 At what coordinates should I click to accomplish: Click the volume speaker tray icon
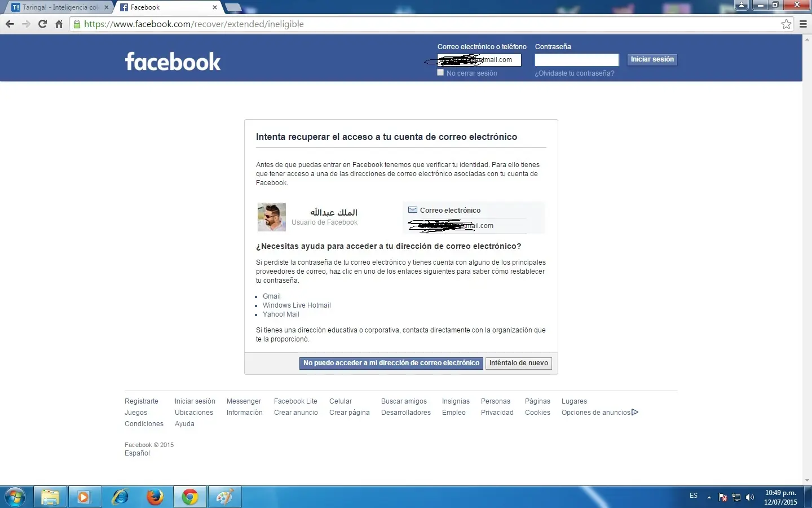750,497
